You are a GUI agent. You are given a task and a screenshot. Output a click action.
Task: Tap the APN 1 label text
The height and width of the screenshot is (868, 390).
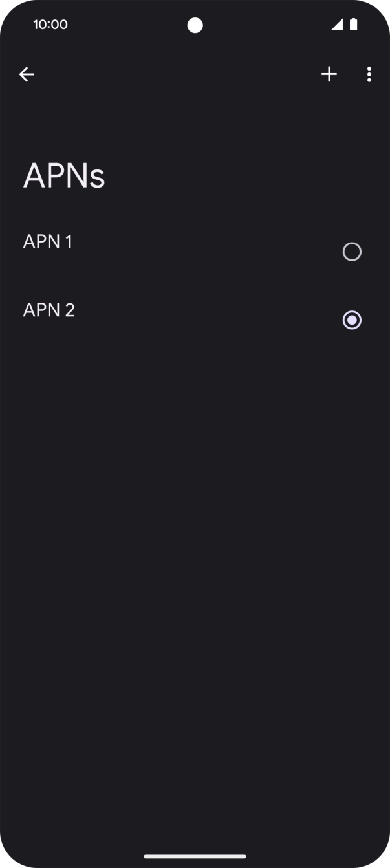[x=48, y=241]
